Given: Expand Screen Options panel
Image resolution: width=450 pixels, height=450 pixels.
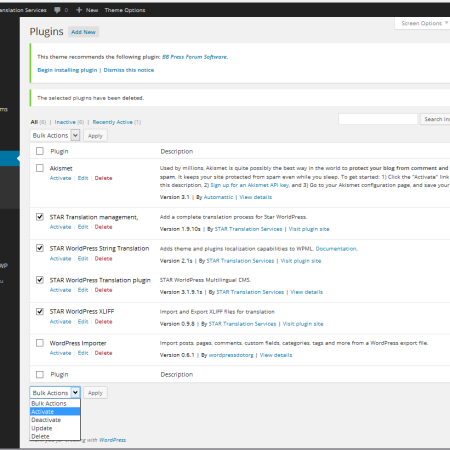Looking at the screenshot, I should tap(424, 23).
